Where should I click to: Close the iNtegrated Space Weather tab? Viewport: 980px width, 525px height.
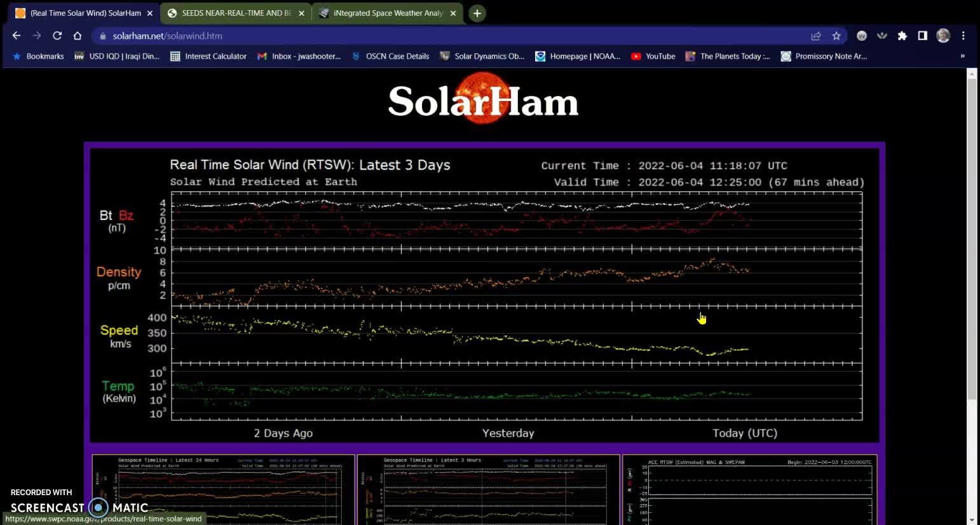pyautogui.click(x=453, y=13)
